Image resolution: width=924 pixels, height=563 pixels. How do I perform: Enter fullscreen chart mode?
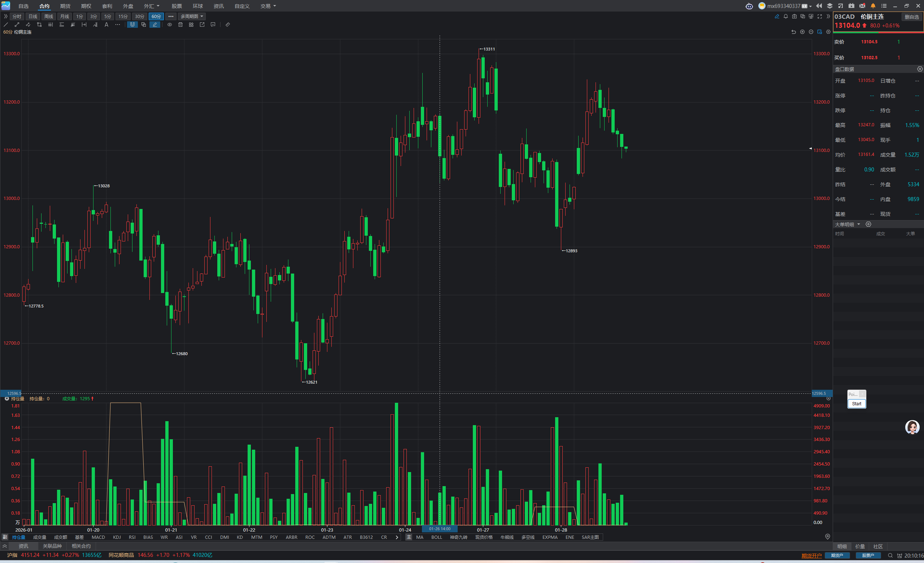(820, 17)
